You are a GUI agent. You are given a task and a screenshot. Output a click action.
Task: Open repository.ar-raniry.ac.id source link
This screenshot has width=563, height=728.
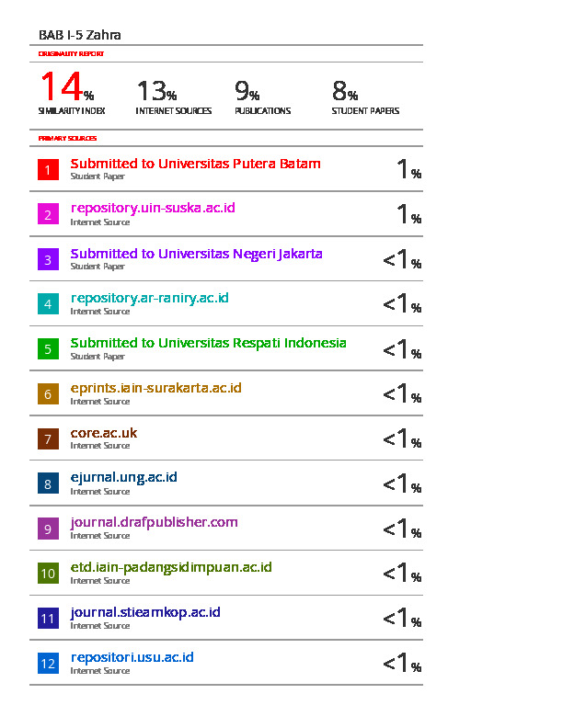click(150, 298)
